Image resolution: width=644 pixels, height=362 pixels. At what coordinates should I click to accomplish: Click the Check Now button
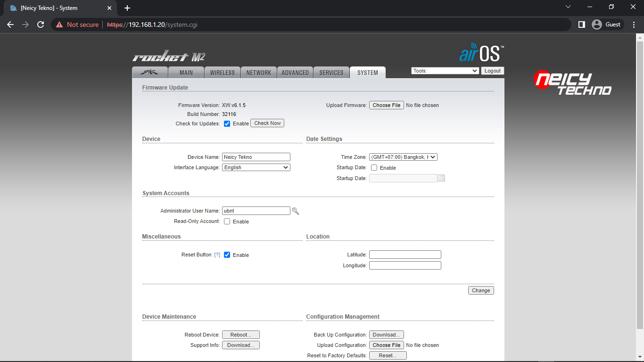pyautogui.click(x=267, y=123)
